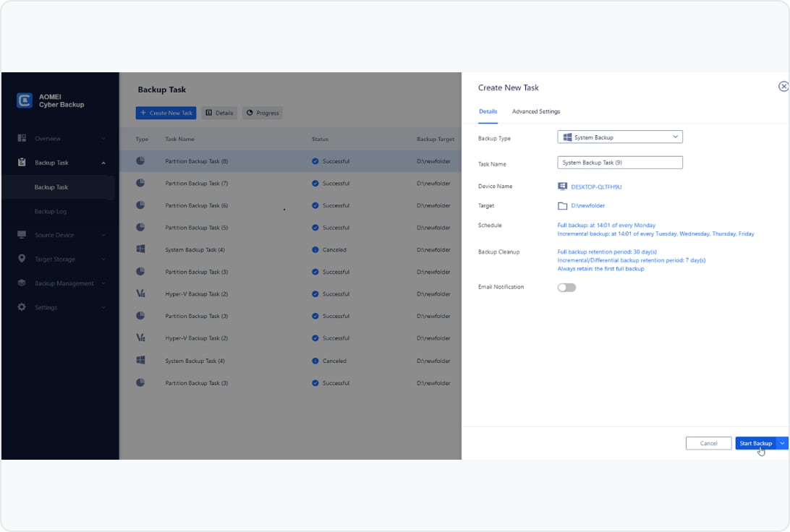Click the Start Backup button
Image resolution: width=790 pixels, height=532 pixels.
click(x=755, y=443)
